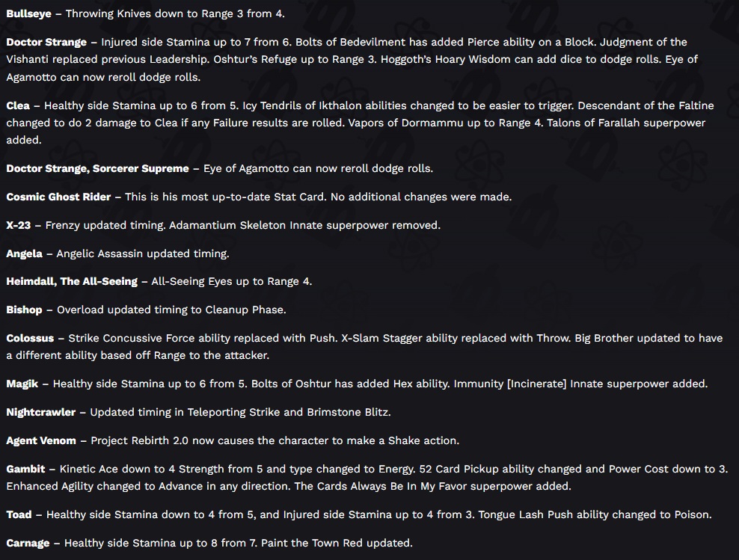Click the Clea character name
Image resolution: width=739 pixels, height=560 pixels.
pyautogui.click(x=18, y=105)
